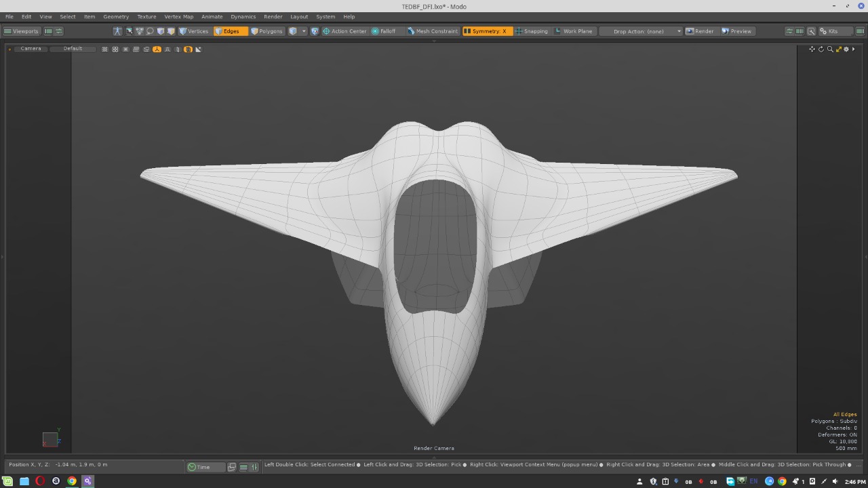Click the viewport zoom magnifier icon

(x=829, y=49)
